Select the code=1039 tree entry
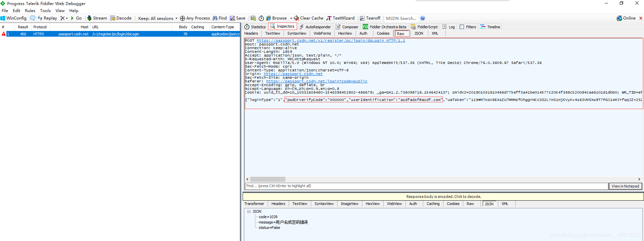Image resolution: width=644 pixels, height=241 pixels. 268,217
